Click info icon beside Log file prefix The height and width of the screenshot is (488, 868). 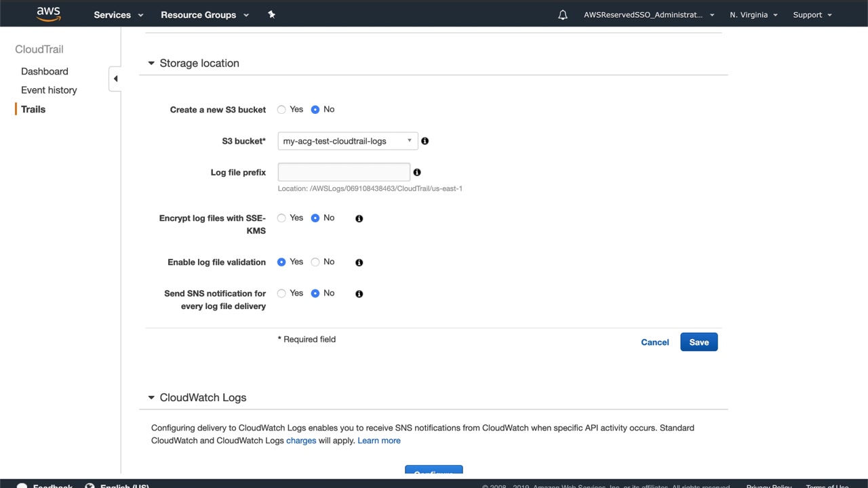(417, 172)
